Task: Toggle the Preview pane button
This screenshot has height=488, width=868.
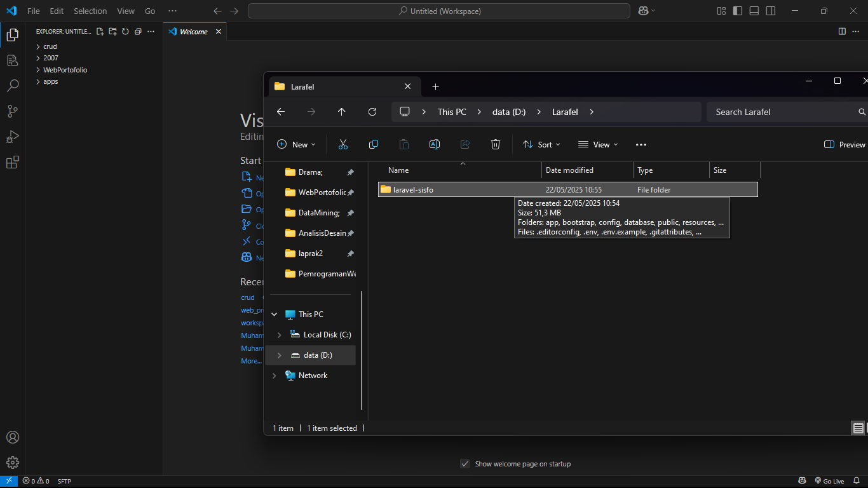Action: click(x=844, y=145)
